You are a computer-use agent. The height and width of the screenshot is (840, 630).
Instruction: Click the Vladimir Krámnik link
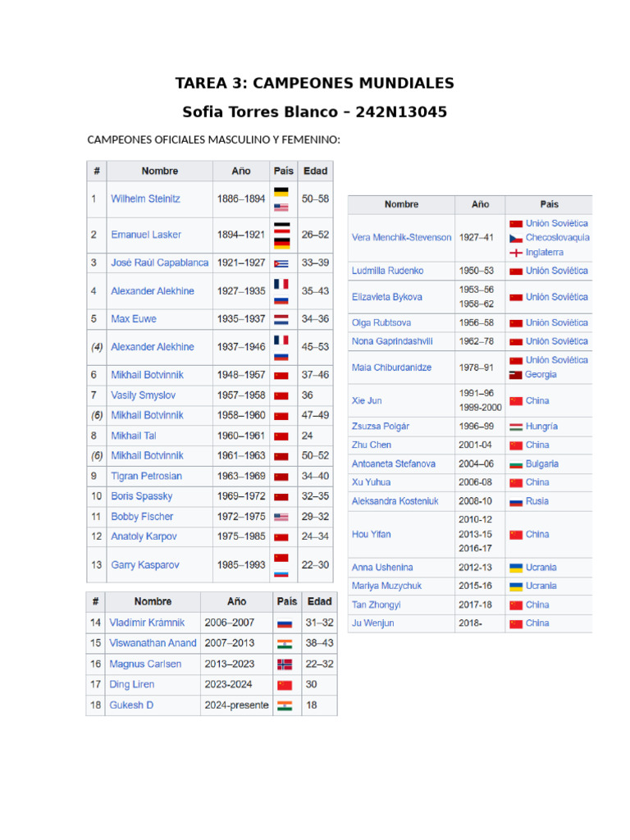(x=147, y=623)
